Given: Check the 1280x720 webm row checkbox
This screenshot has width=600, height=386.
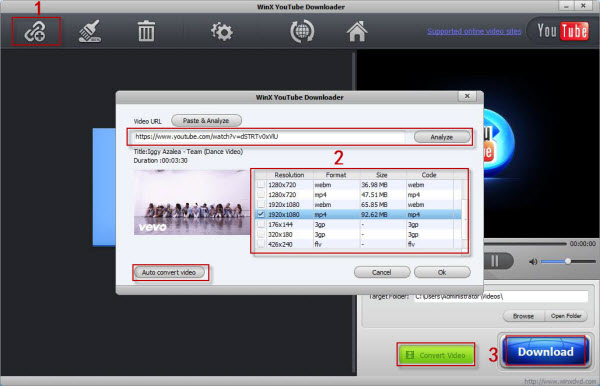Looking at the screenshot, I should tap(261, 185).
